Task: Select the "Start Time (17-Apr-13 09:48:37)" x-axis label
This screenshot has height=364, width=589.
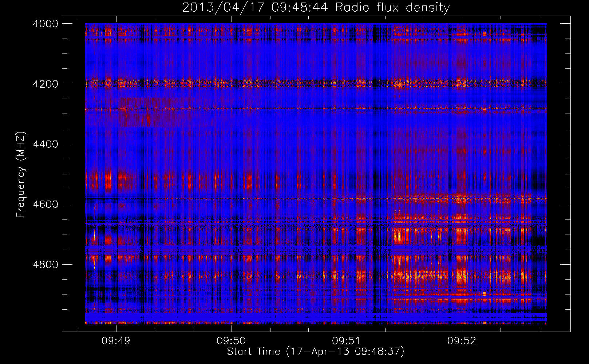Action: [316, 352]
